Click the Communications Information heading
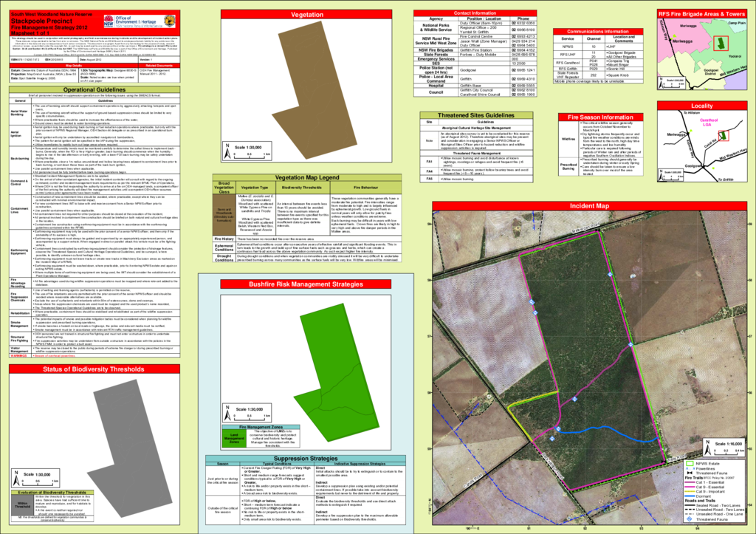 point(598,31)
